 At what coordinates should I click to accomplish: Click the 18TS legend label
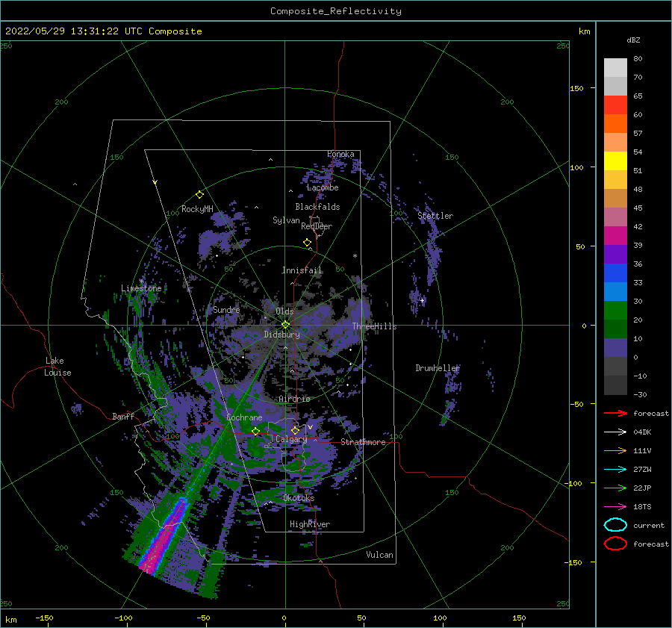click(x=642, y=507)
